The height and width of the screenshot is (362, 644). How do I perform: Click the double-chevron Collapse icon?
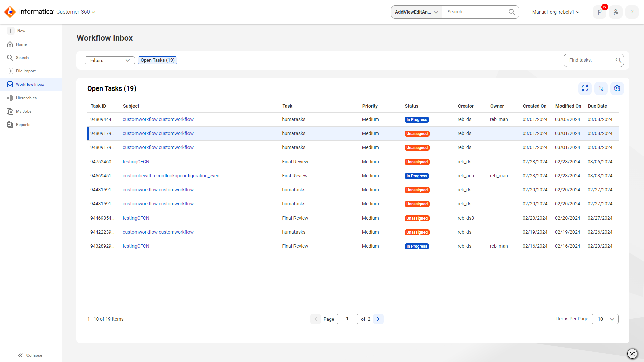coord(20,355)
